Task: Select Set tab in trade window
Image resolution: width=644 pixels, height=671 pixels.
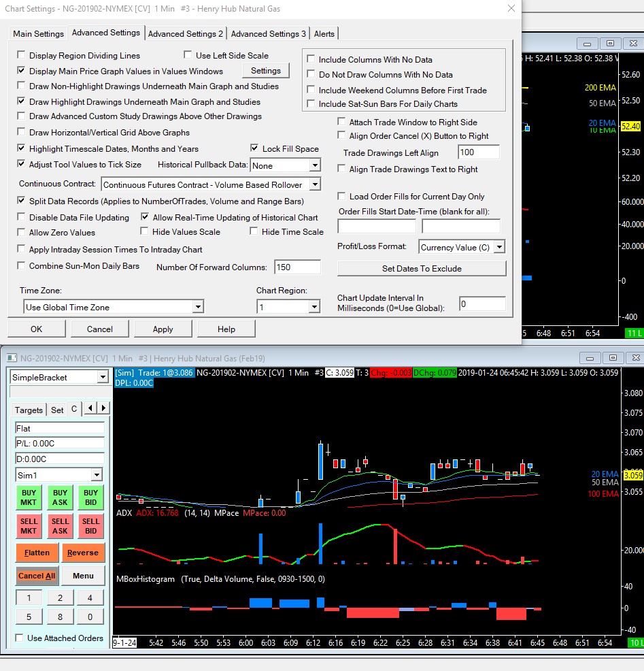Action: [57, 410]
